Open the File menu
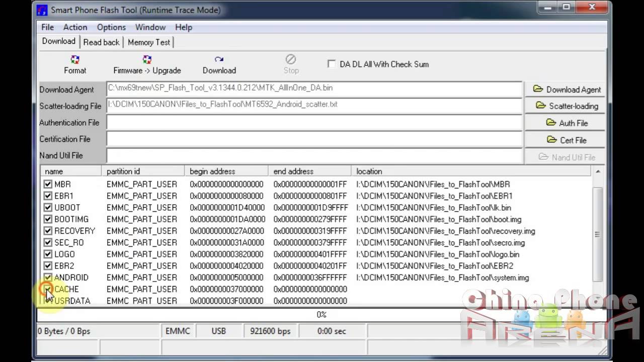644x362 pixels. 47,27
